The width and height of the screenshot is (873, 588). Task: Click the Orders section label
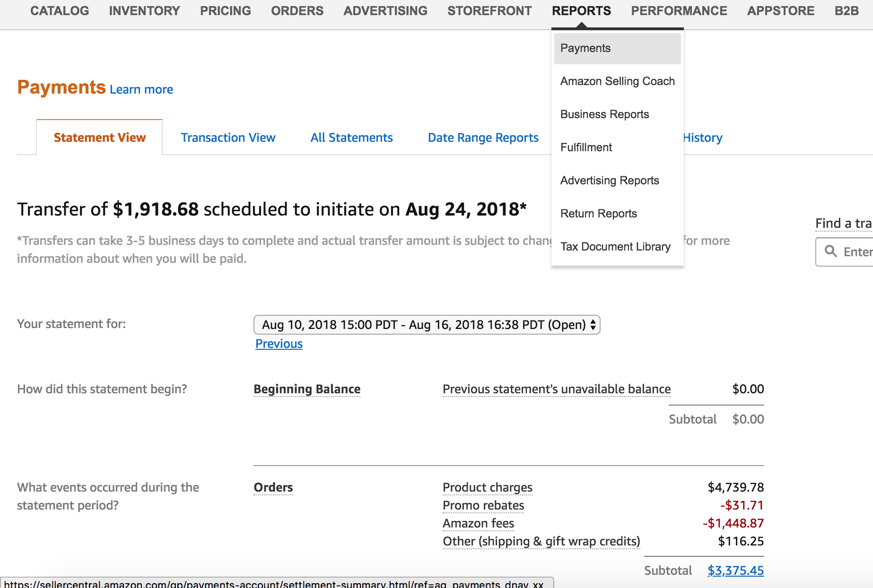(x=273, y=487)
